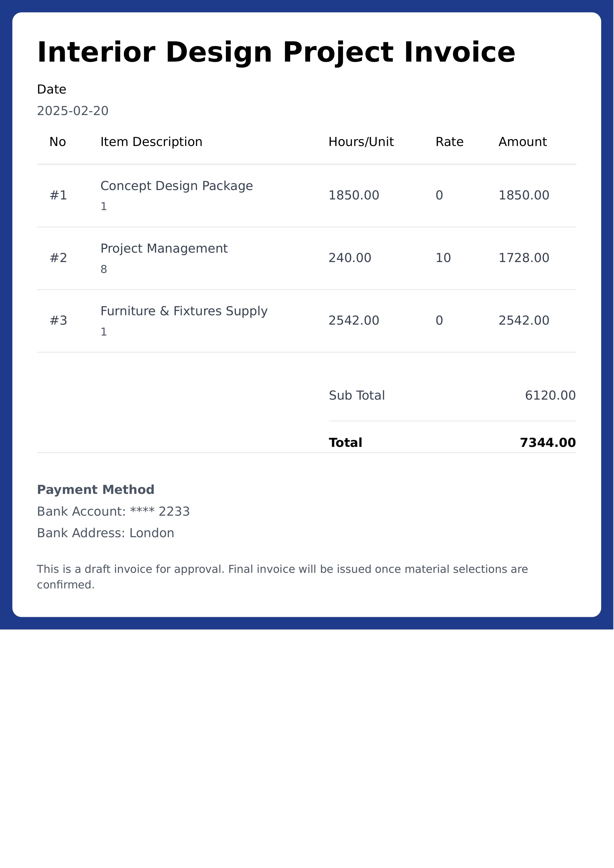Click the Hours/Unit column header

361,142
